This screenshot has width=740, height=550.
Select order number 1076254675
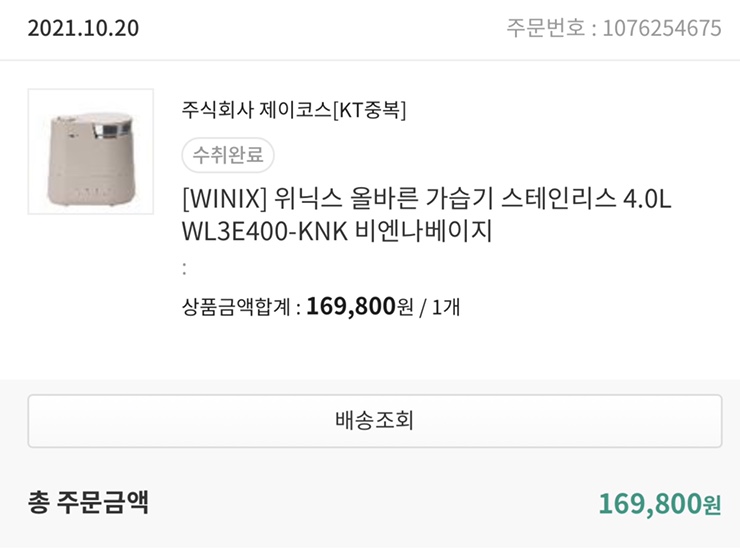tap(662, 28)
